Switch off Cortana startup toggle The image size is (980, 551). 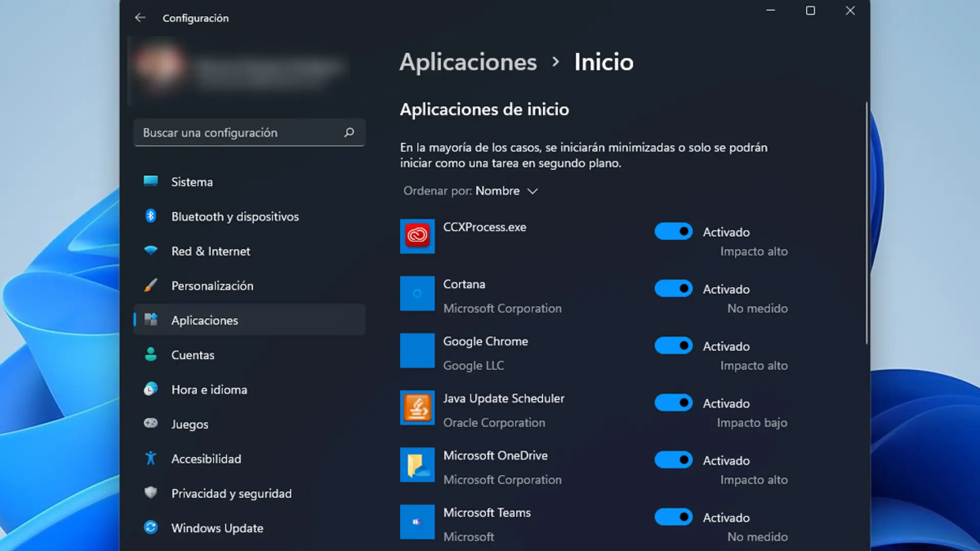tap(673, 289)
